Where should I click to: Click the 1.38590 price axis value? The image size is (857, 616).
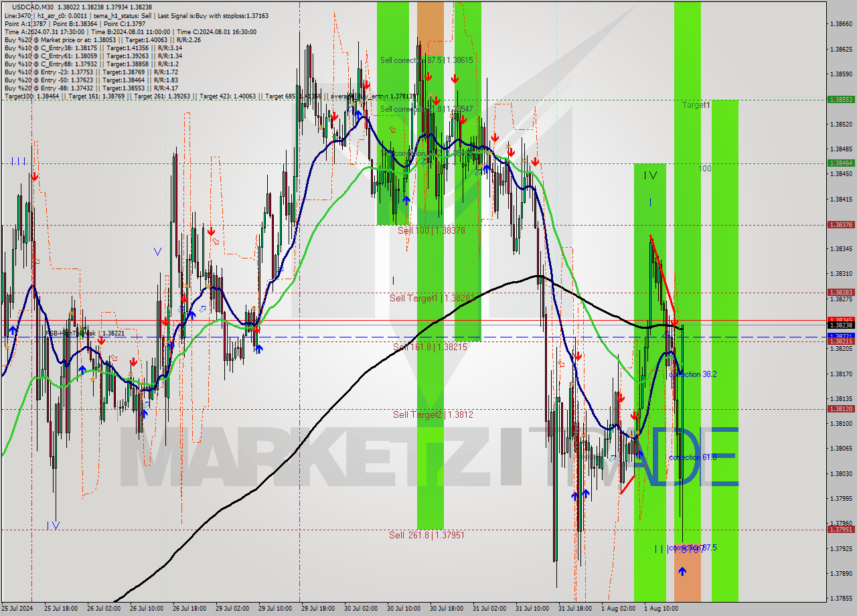(x=841, y=74)
